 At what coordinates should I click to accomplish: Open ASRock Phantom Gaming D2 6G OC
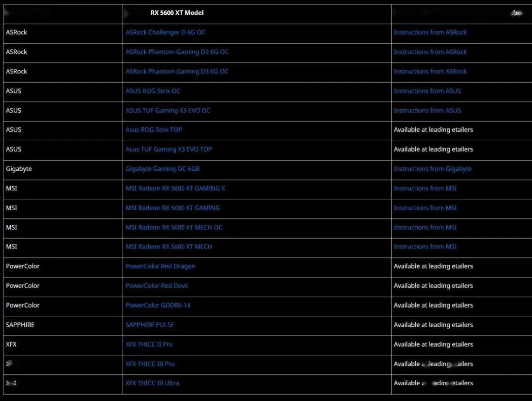pyautogui.click(x=177, y=52)
